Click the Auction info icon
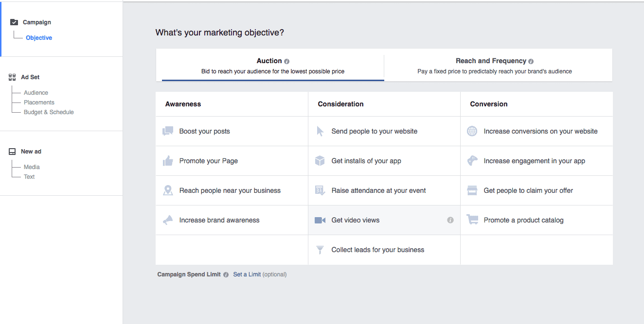This screenshot has width=644, height=324. 286,61
